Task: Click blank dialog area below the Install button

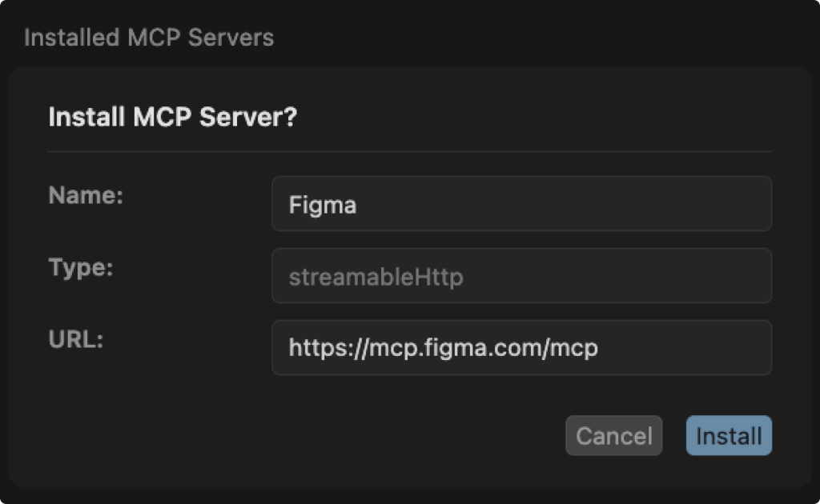Action: click(x=729, y=472)
